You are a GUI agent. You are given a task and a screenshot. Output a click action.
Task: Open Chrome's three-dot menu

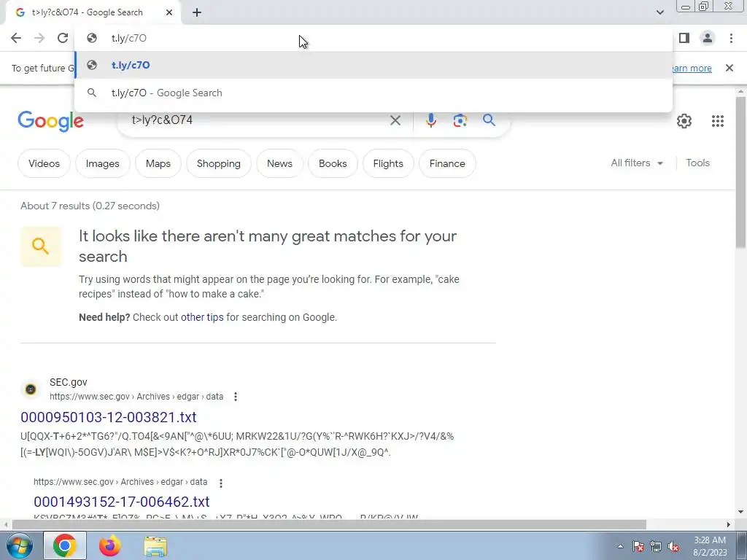pyautogui.click(x=731, y=38)
